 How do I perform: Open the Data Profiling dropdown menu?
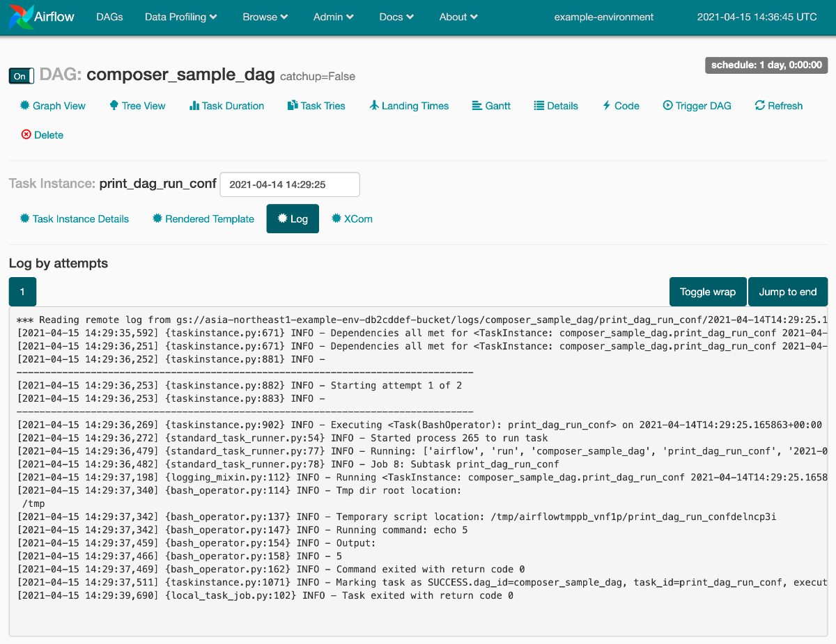(x=181, y=17)
